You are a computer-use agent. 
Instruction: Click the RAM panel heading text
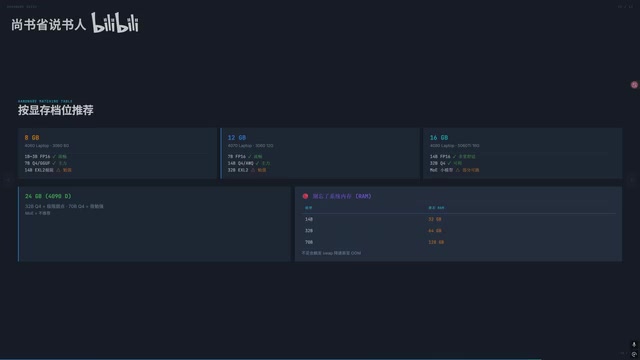pyautogui.click(x=342, y=196)
